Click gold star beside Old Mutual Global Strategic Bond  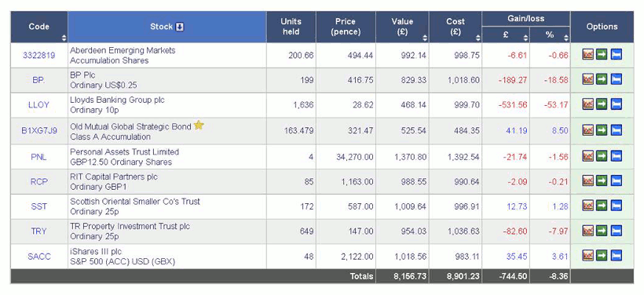(199, 125)
